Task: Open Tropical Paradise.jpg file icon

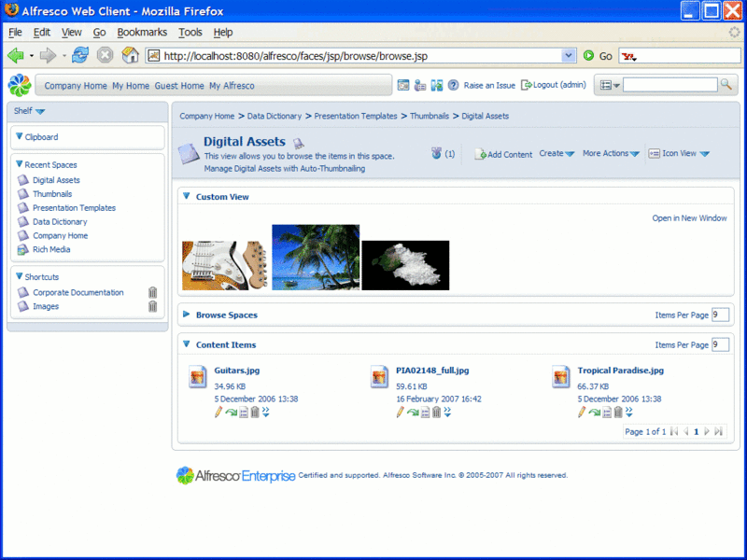Action: pyautogui.click(x=561, y=377)
